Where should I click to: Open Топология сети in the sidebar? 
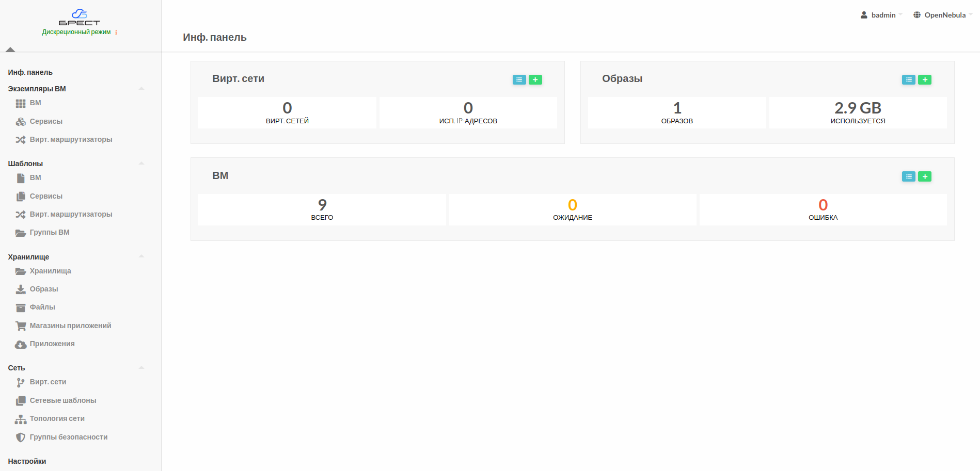coord(57,418)
